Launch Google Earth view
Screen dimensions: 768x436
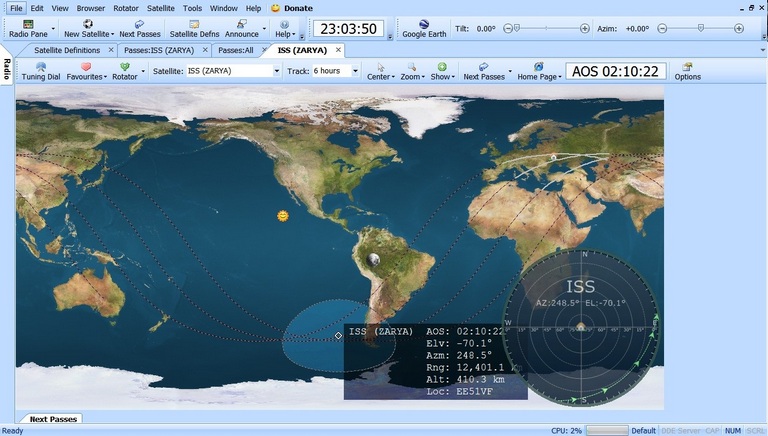coord(424,29)
